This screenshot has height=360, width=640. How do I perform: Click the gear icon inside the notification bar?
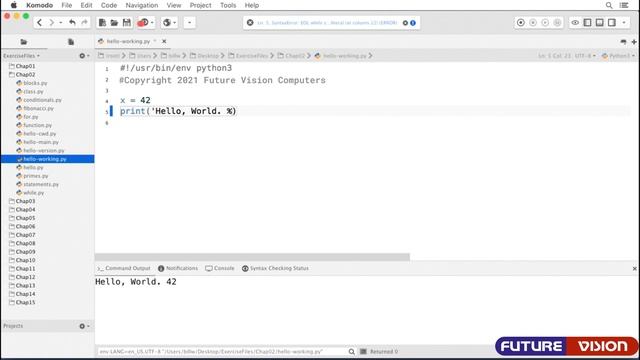405,23
